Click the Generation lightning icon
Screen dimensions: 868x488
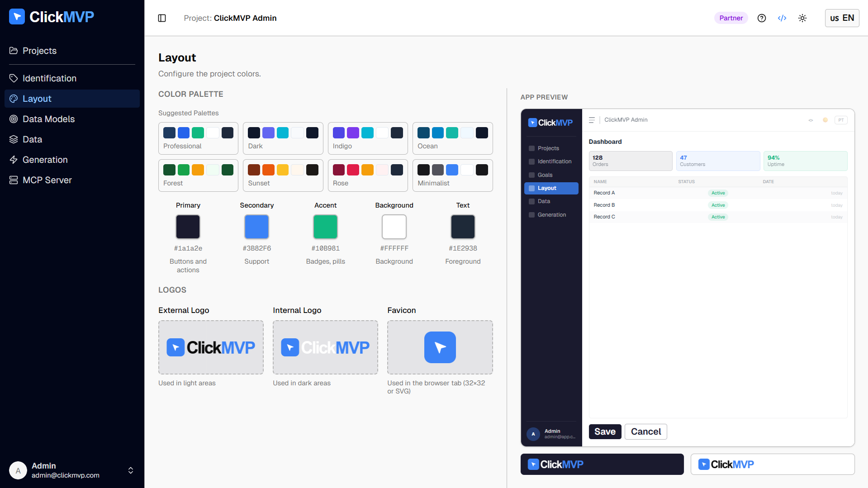[x=14, y=160]
